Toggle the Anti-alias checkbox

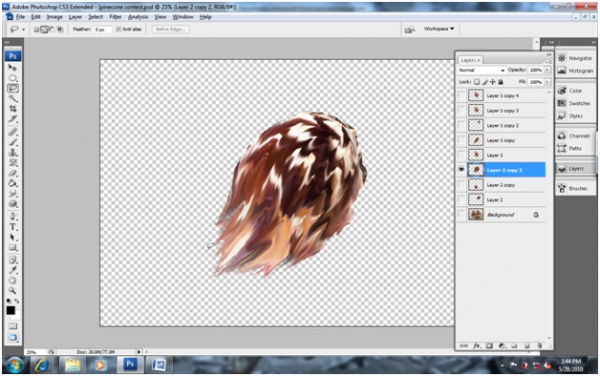click(118, 29)
